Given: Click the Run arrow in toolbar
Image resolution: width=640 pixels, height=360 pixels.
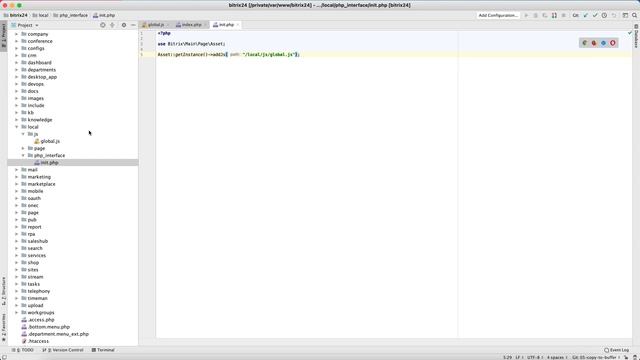Looking at the screenshot, I should pos(526,16).
